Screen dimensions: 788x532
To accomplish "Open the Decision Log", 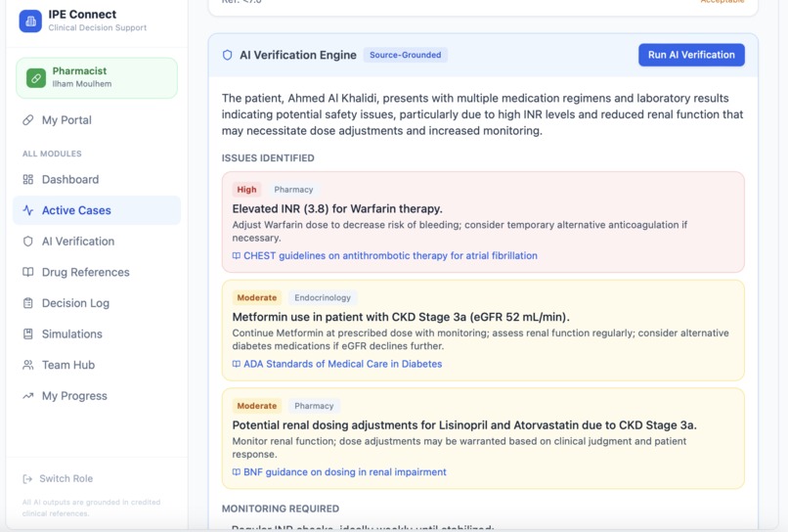I will pyautogui.click(x=97, y=303).
